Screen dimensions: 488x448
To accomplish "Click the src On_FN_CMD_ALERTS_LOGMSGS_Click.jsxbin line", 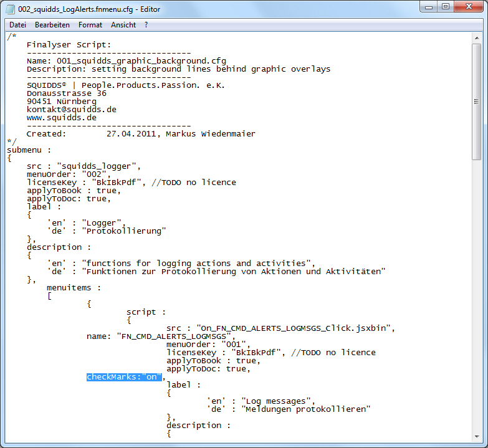I will tap(280, 328).
